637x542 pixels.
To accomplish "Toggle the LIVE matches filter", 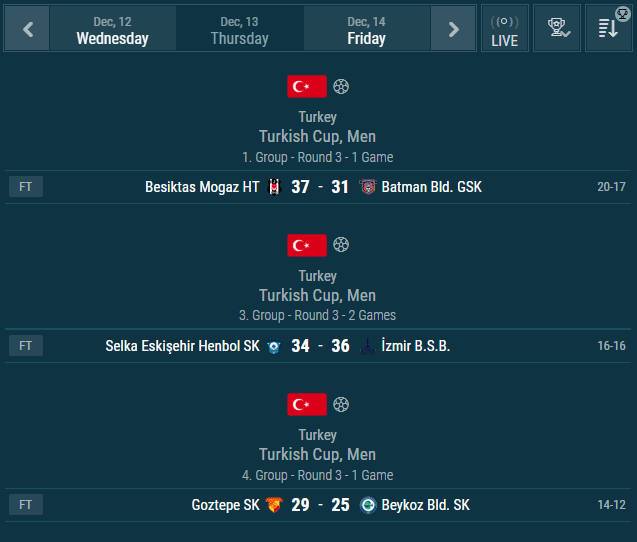I will pos(505,29).
